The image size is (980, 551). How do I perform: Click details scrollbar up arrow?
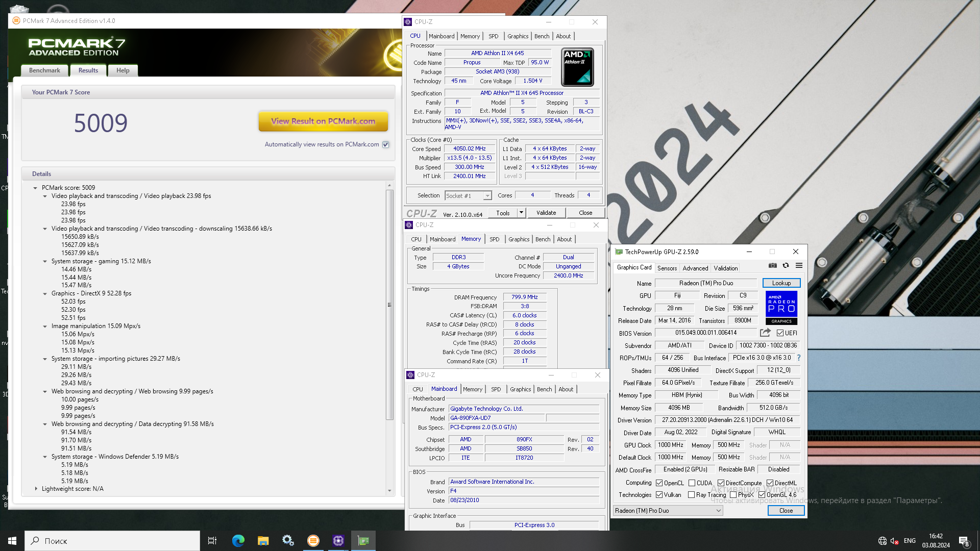tap(389, 186)
